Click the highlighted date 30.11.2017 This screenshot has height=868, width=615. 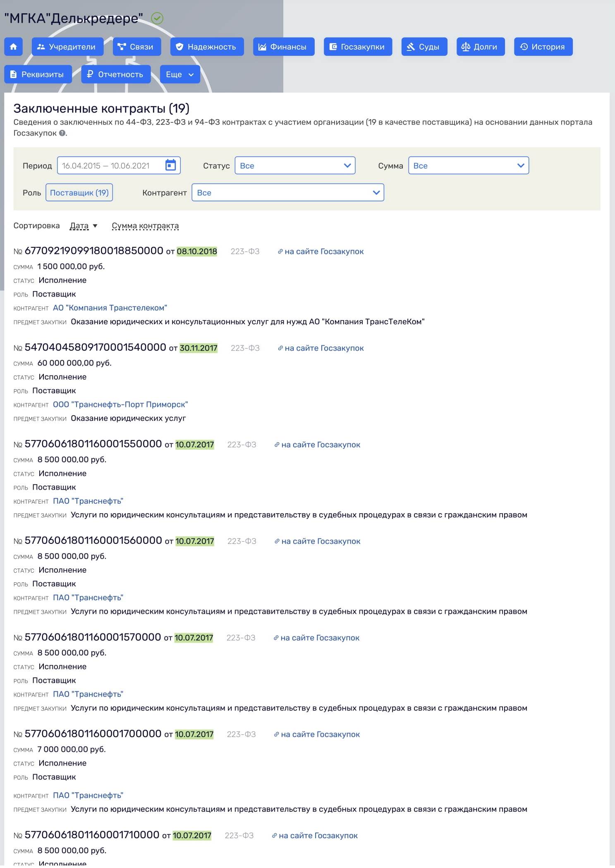pos(199,348)
